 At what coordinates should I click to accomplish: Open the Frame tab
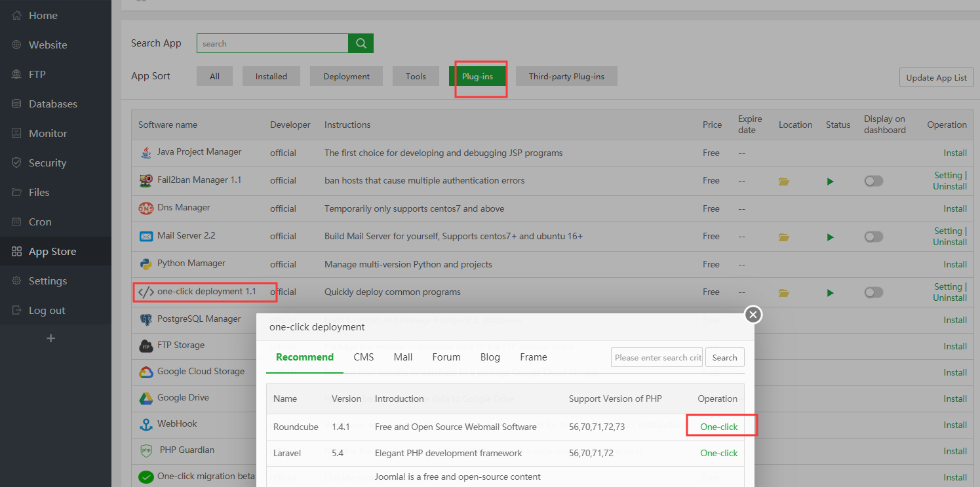tap(534, 357)
